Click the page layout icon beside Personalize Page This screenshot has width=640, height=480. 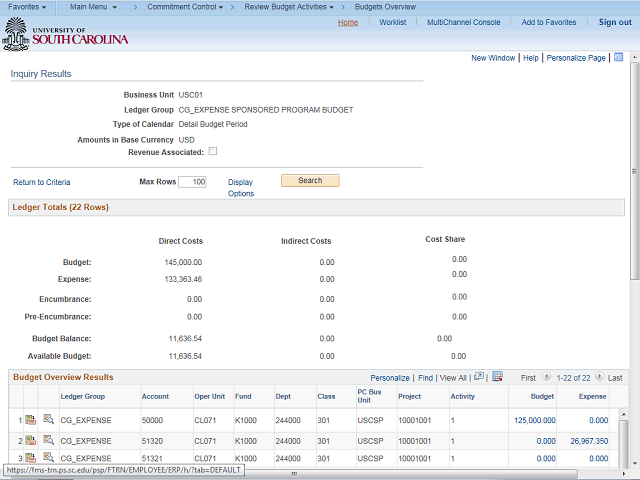click(x=618, y=58)
